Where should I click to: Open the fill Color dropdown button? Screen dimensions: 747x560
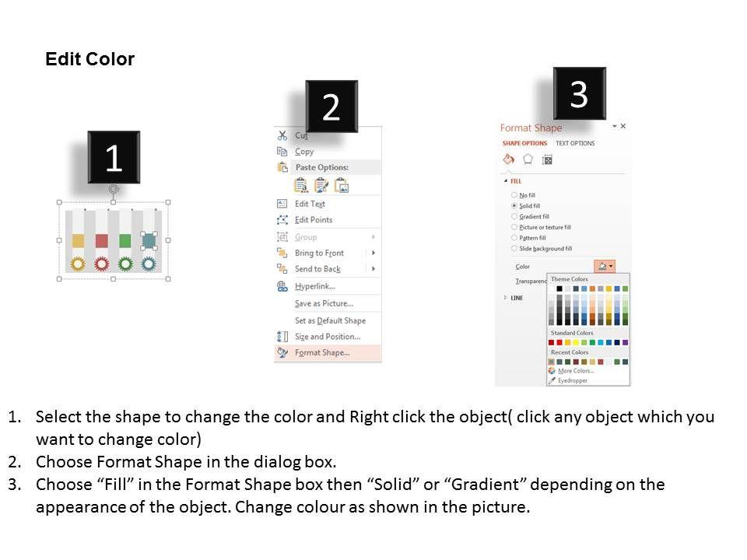pos(605,266)
